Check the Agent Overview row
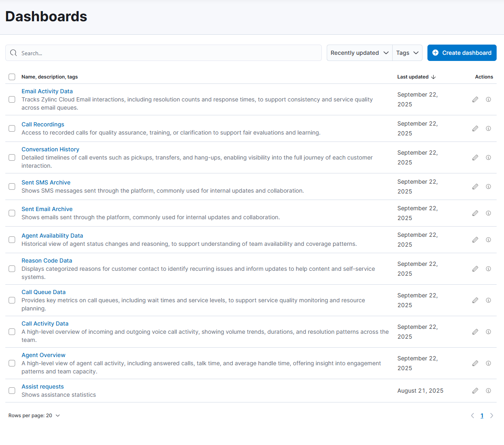Screen dimensions: 504x445 [12, 363]
